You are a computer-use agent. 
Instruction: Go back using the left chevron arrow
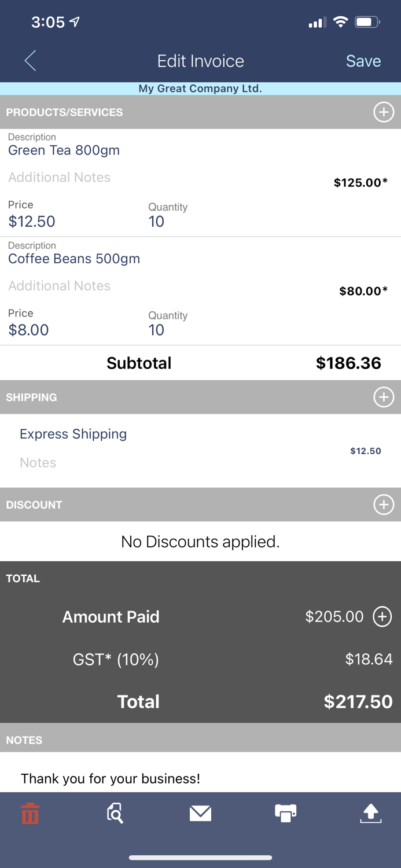click(30, 60)
